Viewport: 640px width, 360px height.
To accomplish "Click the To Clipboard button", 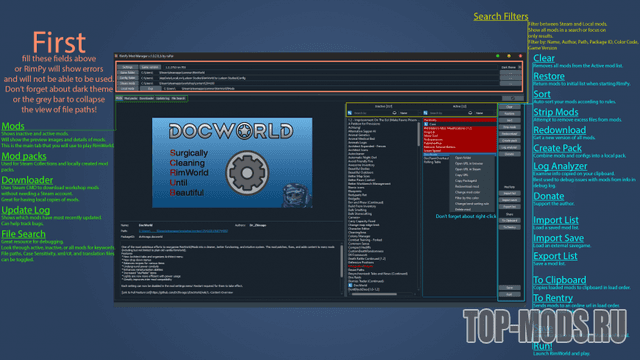I will (509, 220).
